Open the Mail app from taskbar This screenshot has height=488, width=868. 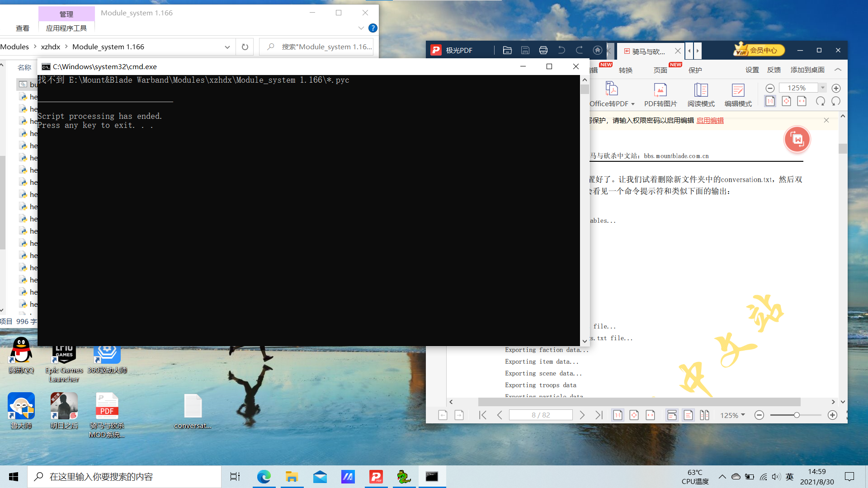(x=320, y=477)
